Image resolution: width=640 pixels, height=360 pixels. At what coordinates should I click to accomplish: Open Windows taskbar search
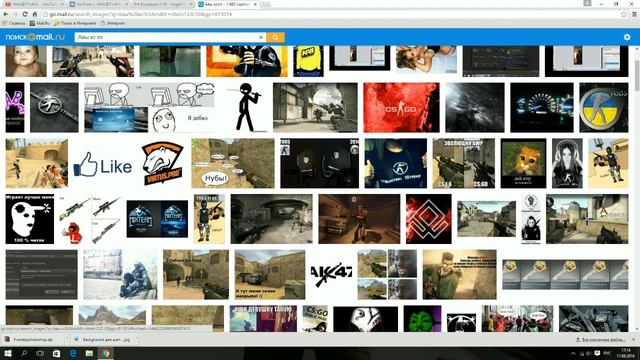pos(24,353)
